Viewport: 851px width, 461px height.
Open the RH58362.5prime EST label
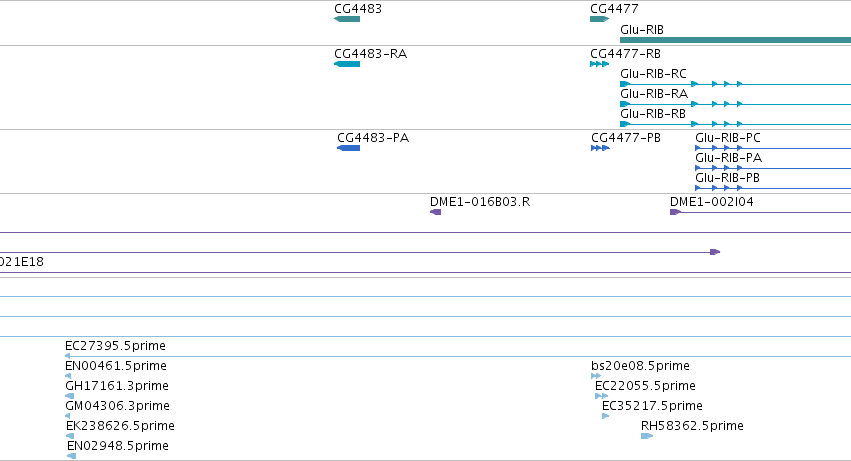[x=692, y=426]
